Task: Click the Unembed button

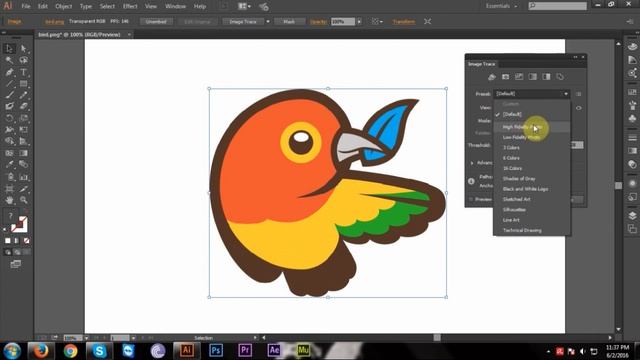Action: click(156, 21)
